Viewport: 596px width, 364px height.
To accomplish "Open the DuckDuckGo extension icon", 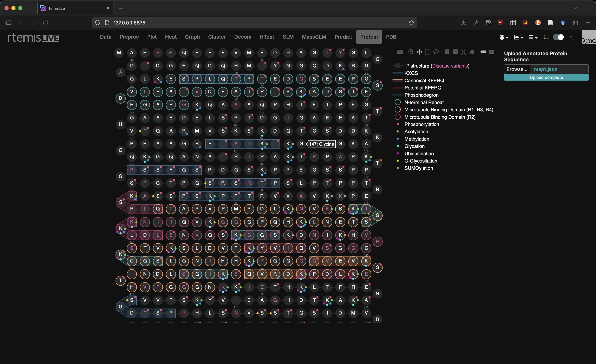I will (538, 22).
